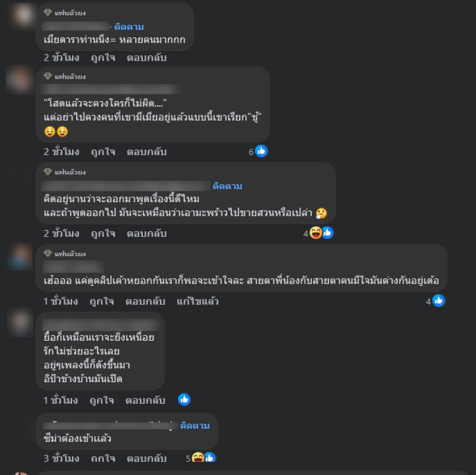Open reactions with count 5 on bottom comment
The image size is (476, 475).
point(201,457)
